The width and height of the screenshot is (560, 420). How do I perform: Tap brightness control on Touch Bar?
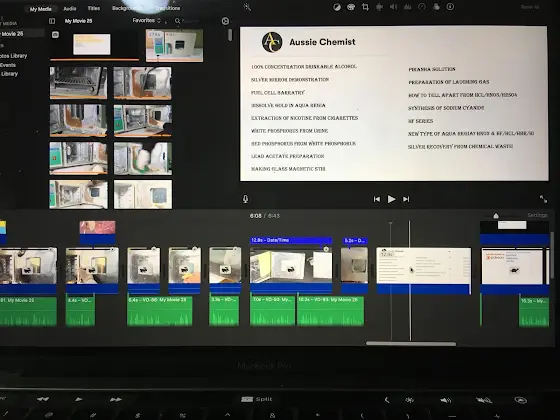[409, 400]
